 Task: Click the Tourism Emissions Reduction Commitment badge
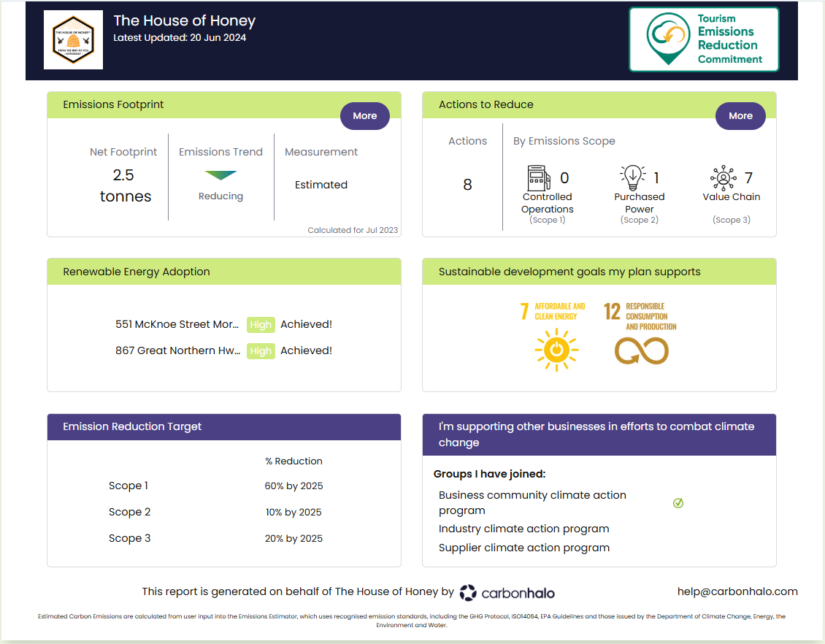(703, 39)
